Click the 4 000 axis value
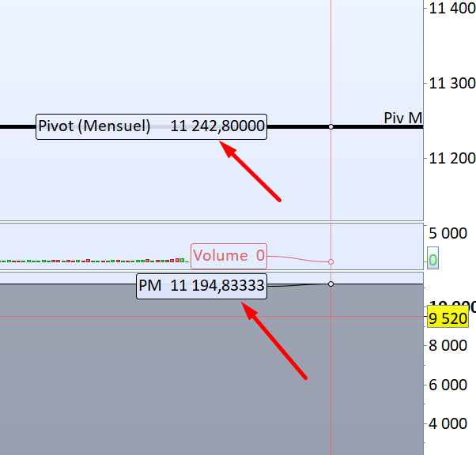The image size is (476, 455). click(x=448, y=423)
